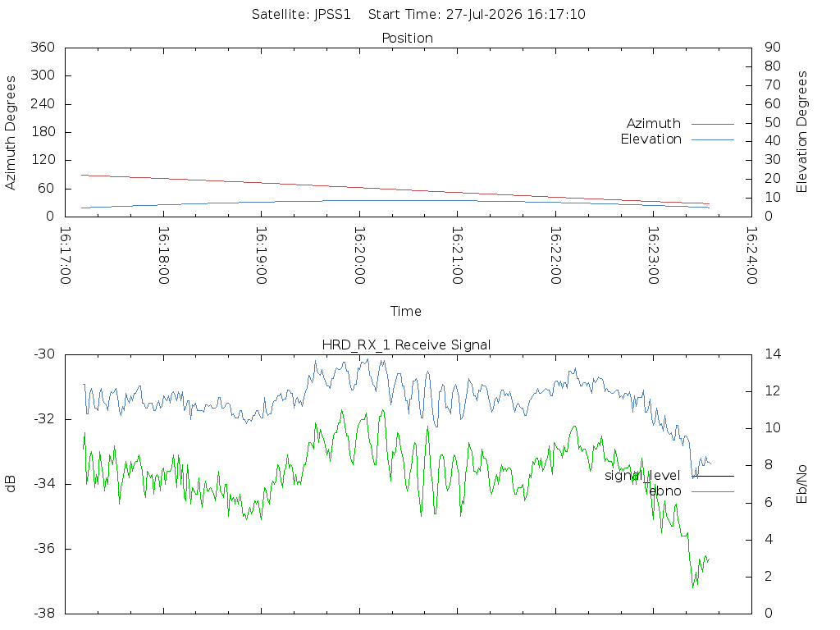Click the 4 Eb/No axis value
Image resolution: width=840 pixels, height=630 pixels.
coord(769,539)
